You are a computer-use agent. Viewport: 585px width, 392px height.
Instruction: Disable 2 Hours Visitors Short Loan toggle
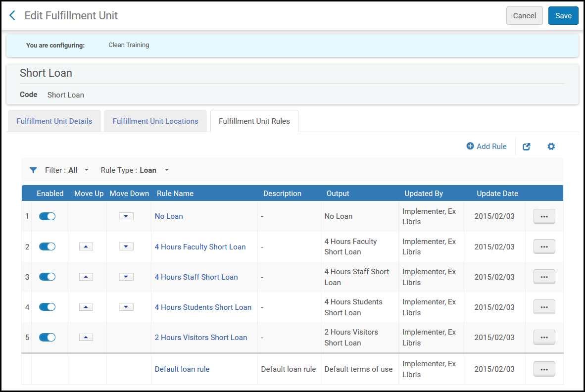coord(47,337)
